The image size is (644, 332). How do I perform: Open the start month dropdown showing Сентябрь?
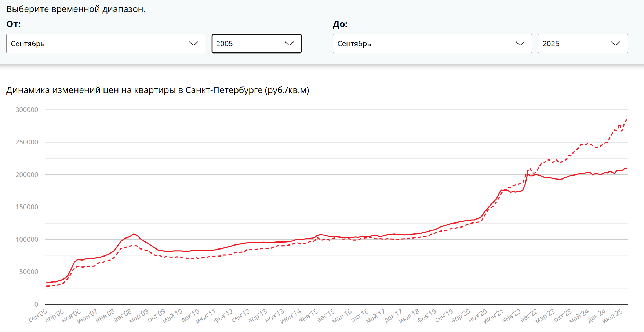(106, 44)
